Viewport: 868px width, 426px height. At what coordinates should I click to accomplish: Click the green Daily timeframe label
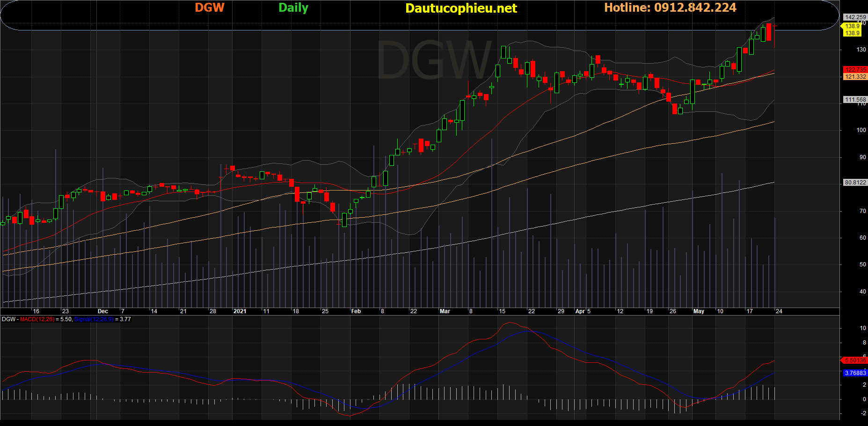(x=293, y=8)
